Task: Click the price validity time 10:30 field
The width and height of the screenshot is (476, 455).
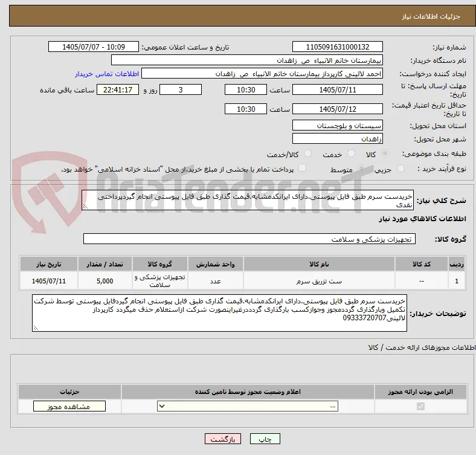Action: click(246, 109)
